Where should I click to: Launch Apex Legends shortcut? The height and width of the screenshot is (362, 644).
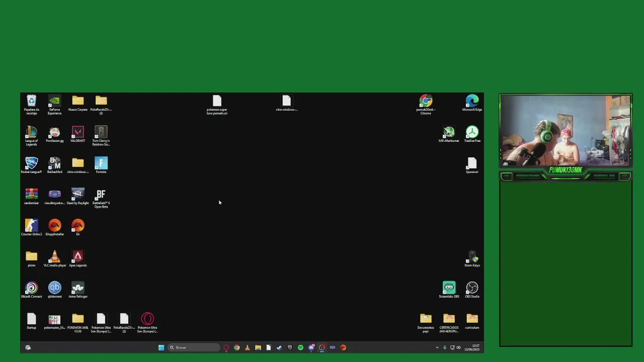click(x=77, y=259)
